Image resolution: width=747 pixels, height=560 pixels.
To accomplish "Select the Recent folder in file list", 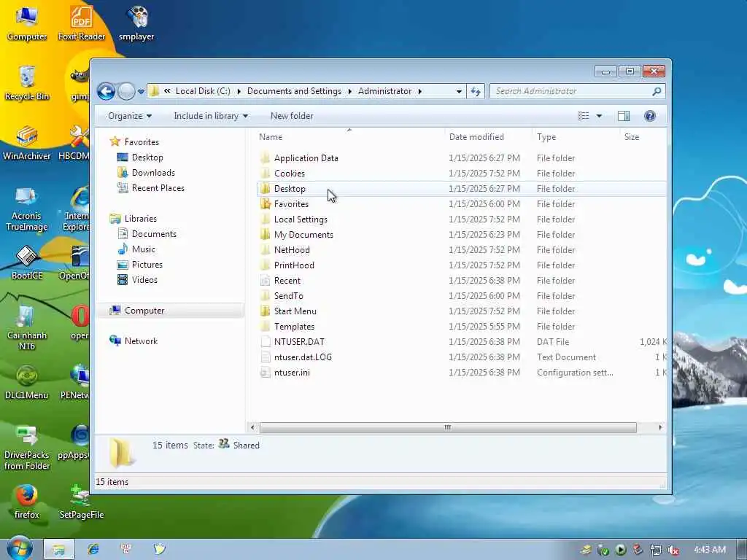I will (x=287, y=281).
